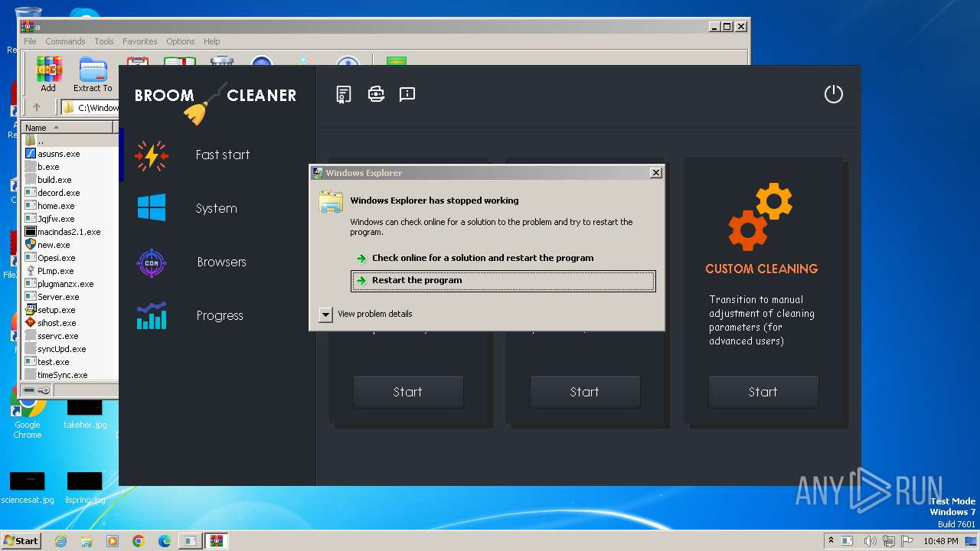Screen dimensions: 980x551
Task: Select the Browsers sidebar label
Action: [x=221, y=262]
